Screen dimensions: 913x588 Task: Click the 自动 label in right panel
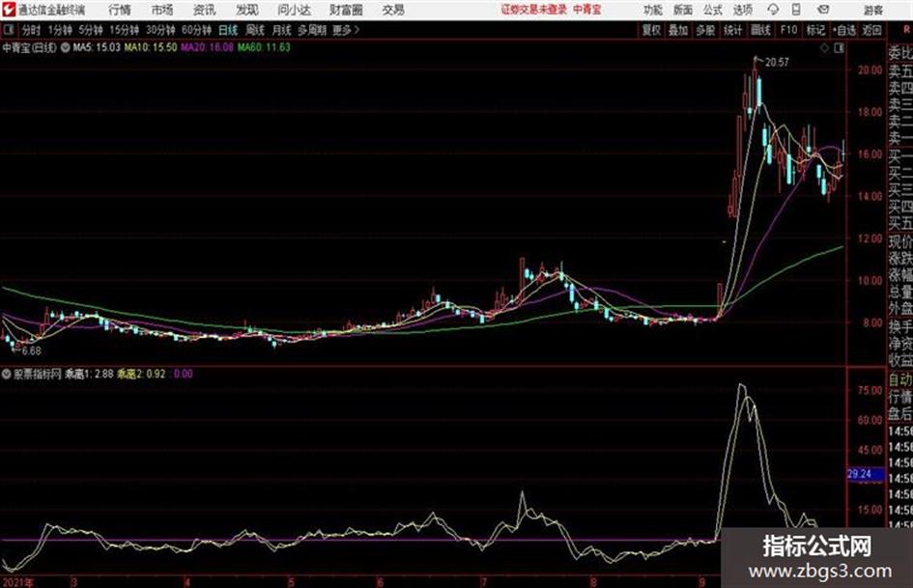click(900, 380)
